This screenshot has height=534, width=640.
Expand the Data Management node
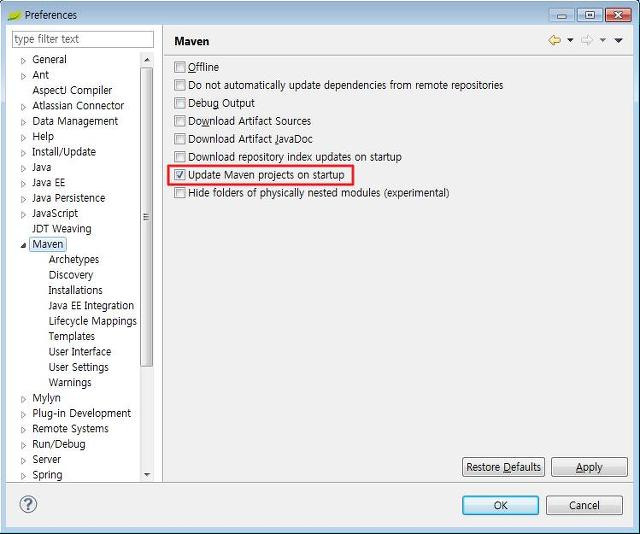[x=23, y=122]
